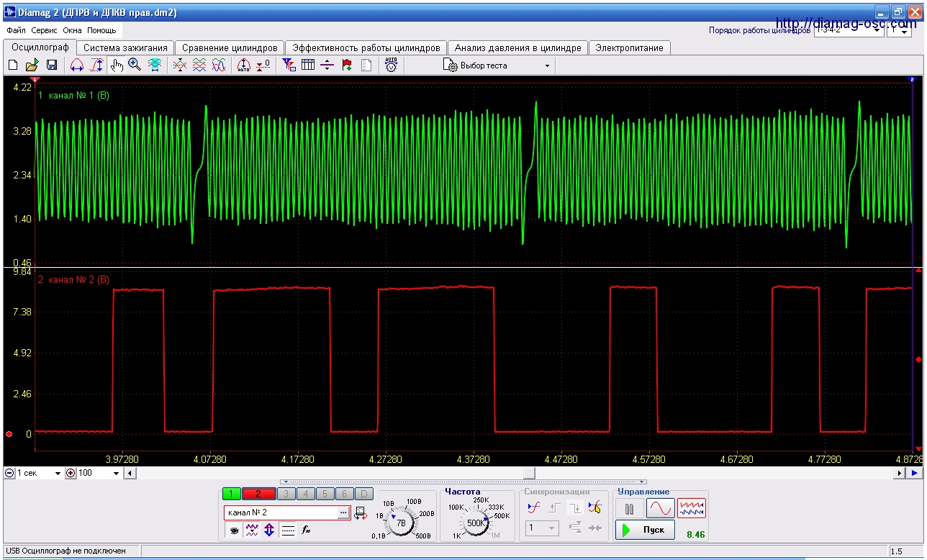Toggle the D digital channel button
Image resolution: width=927 pixels, height=560 pixels.
pos(364,494)
